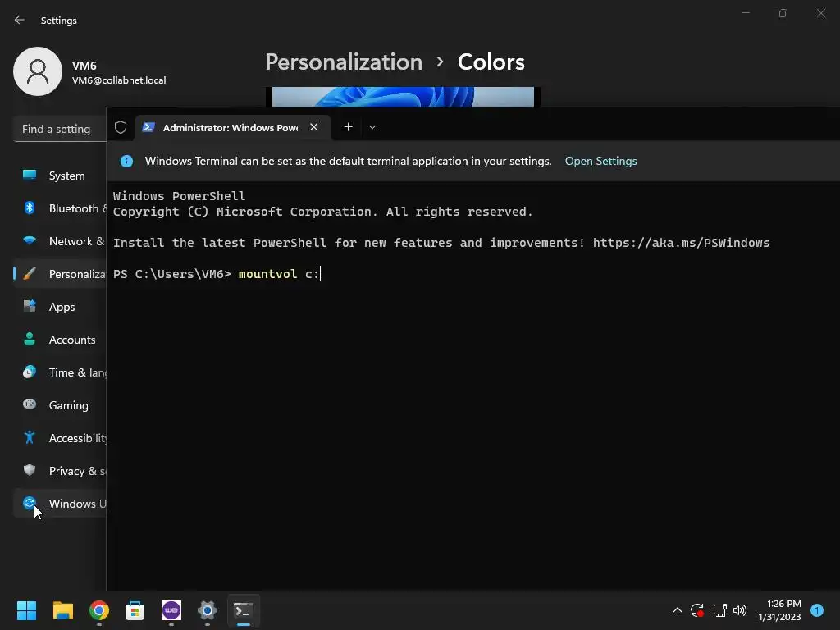
Task: Click the Colors breadcrumb heading
Action: tap(491, 62)
